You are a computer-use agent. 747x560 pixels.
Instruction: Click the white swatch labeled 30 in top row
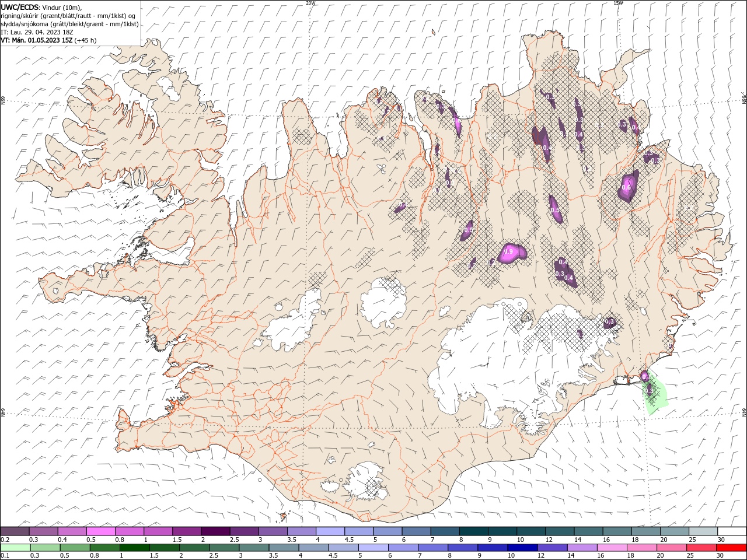[731, 531]
